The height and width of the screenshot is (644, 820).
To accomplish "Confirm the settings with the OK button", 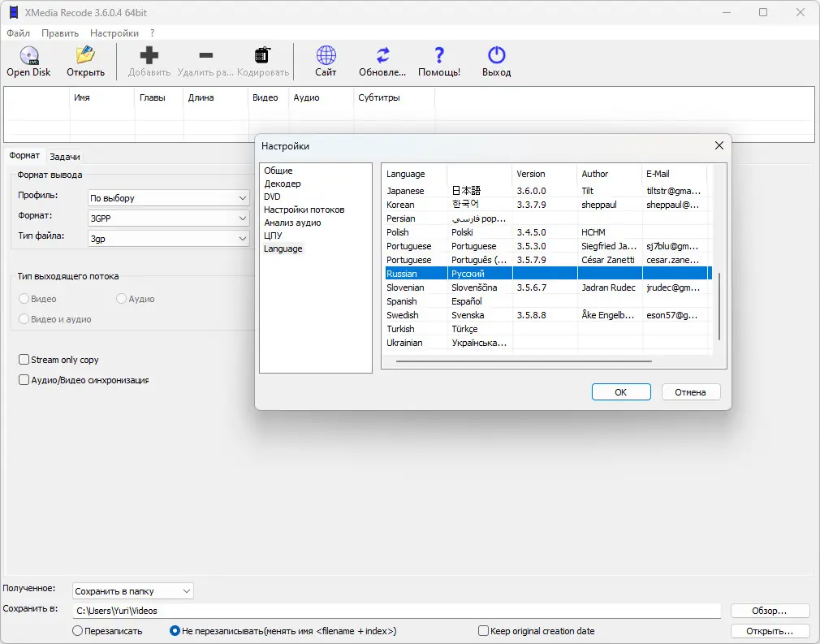I will coord(621,391).
